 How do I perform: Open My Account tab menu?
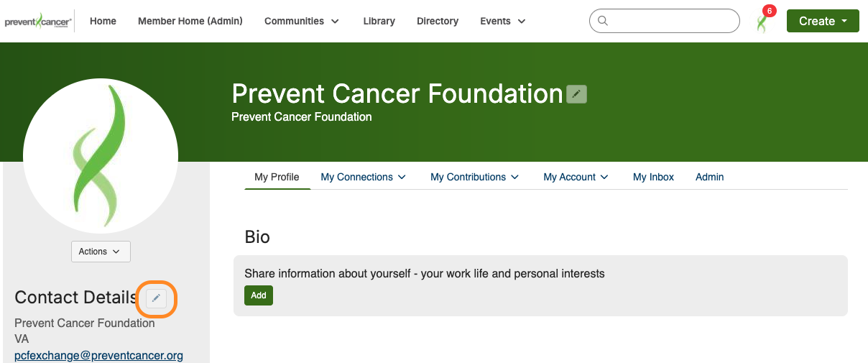[576, 177]
